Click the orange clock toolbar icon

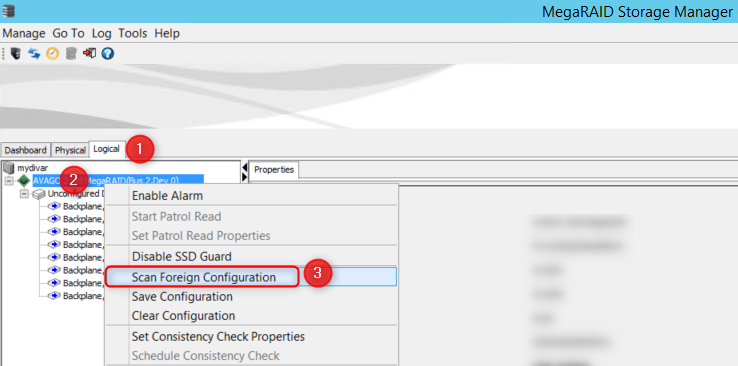click(x=52, y=54)
